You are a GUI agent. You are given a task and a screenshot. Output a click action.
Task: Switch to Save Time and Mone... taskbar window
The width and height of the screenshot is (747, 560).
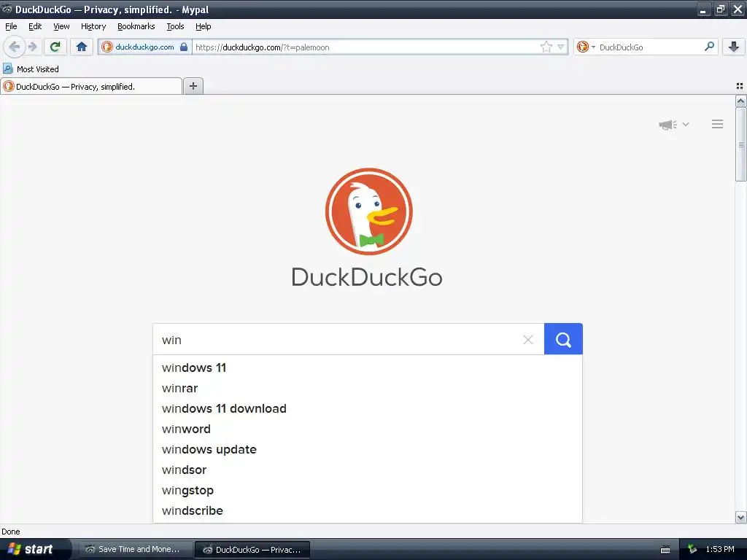pos(134,549)
